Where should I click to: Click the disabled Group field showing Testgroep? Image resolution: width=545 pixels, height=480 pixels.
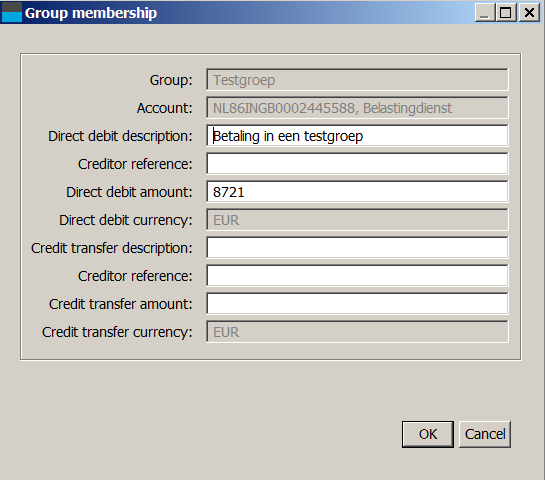(x=357, y=80)
